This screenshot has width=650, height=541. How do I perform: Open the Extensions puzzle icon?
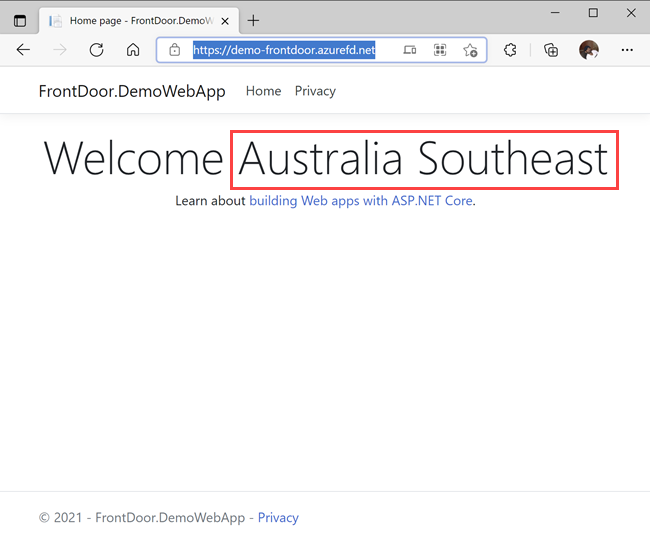(x=510, y=50)
